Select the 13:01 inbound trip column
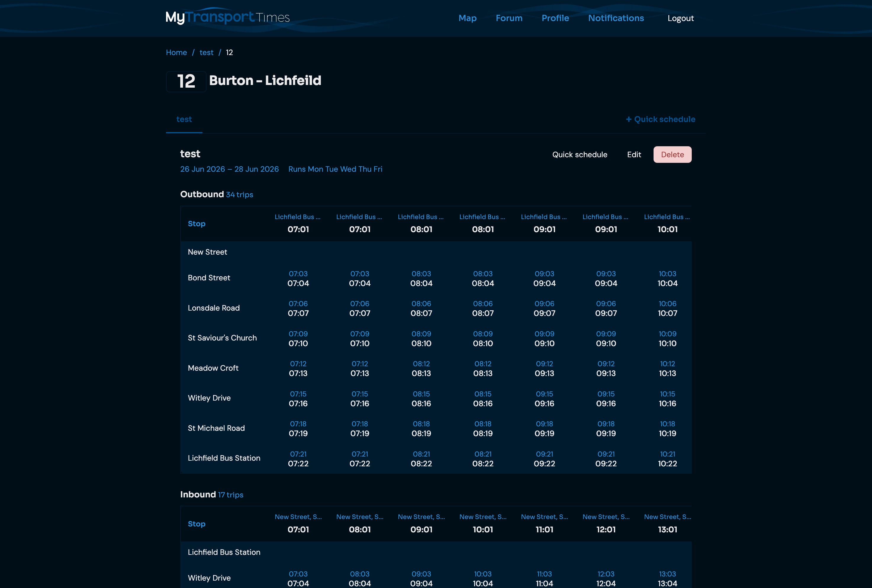The height and width of the screenshot is (588, 872). tap(667, 523)
